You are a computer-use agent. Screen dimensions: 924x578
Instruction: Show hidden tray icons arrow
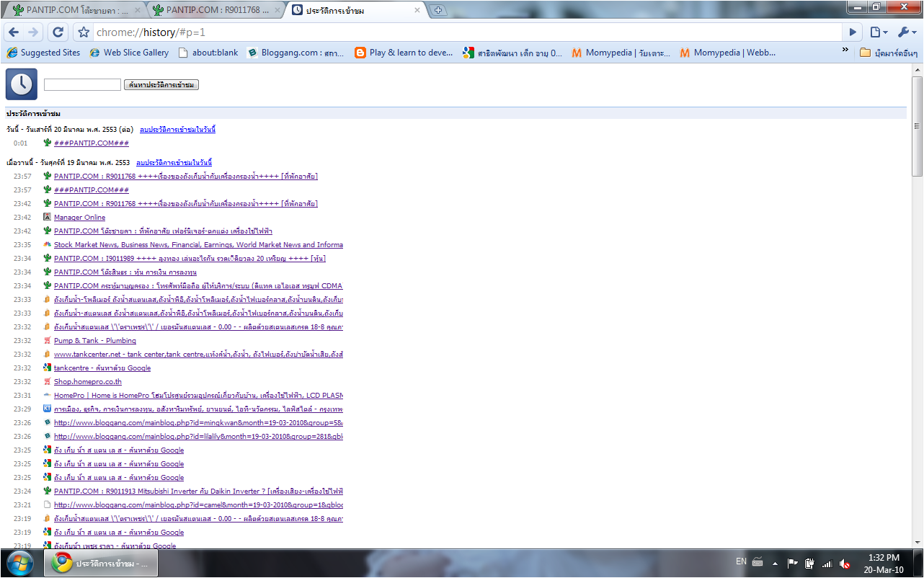[776, 563]
